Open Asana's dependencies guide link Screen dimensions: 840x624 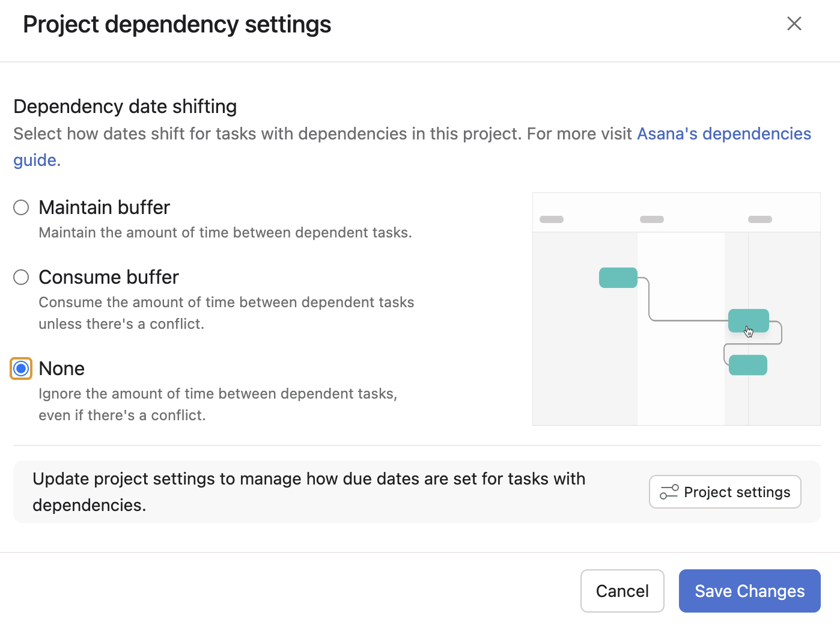(x=723, y=133)
